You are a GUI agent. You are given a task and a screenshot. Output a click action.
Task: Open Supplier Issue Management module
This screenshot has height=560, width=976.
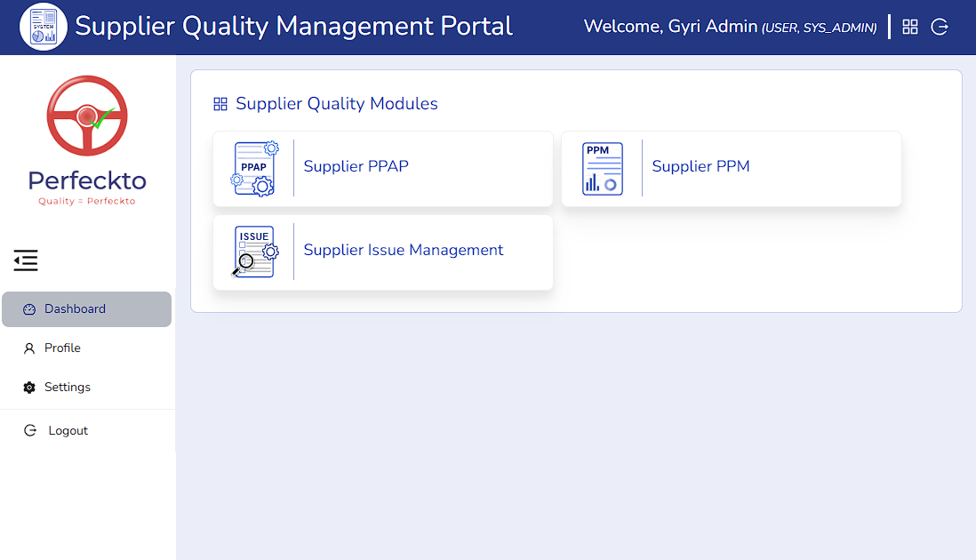click(x=383, y=252)
